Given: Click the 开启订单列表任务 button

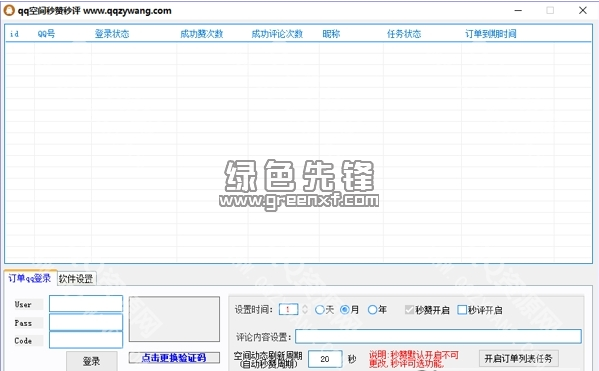Looking at the screenshot, I should pos(518,358).
